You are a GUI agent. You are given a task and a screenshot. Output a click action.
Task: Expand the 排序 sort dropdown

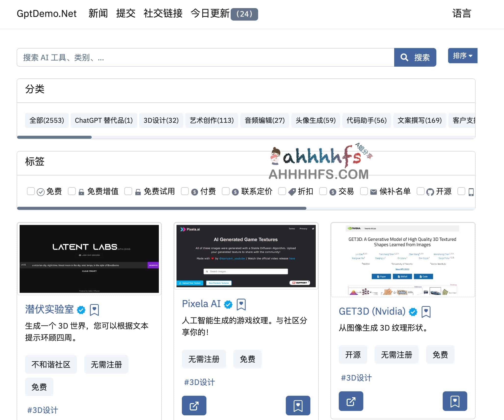pyautogui.click(x=462, y=56)
